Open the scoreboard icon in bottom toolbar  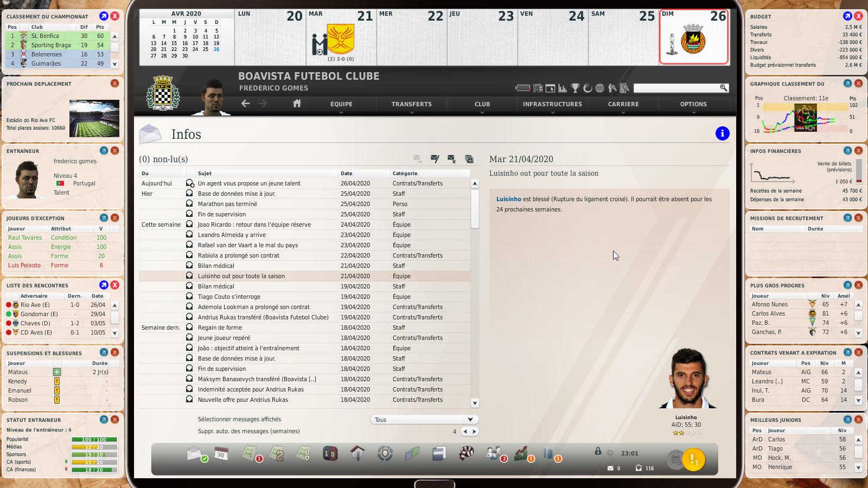[330, 453]
